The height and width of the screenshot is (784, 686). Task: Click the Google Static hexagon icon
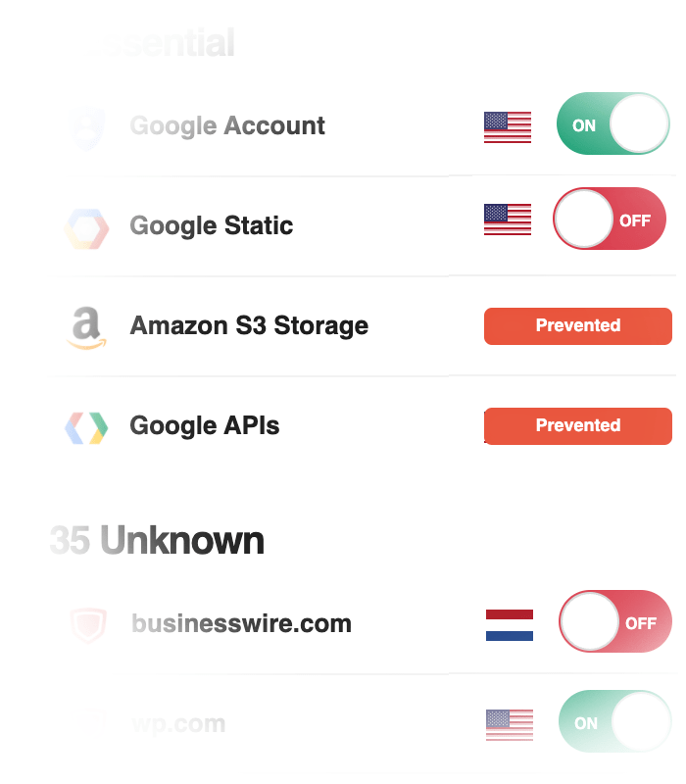[86, 225]
